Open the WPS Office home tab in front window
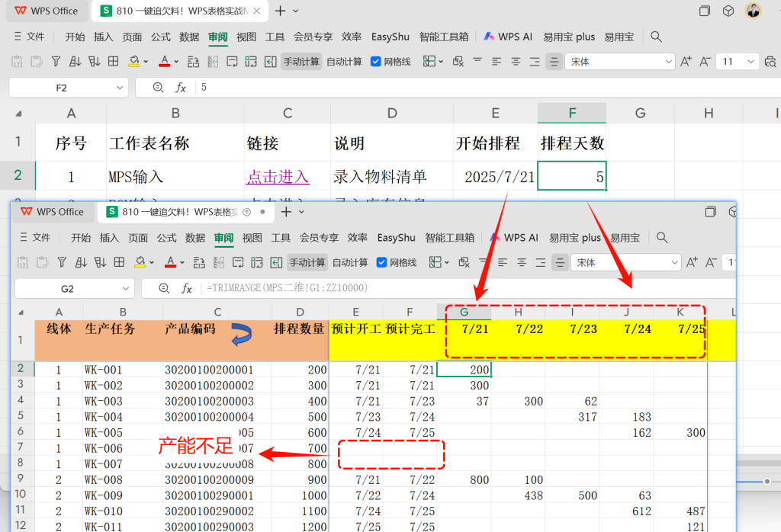The width and height of the screenshot is (781, 532). pos(53,212)
